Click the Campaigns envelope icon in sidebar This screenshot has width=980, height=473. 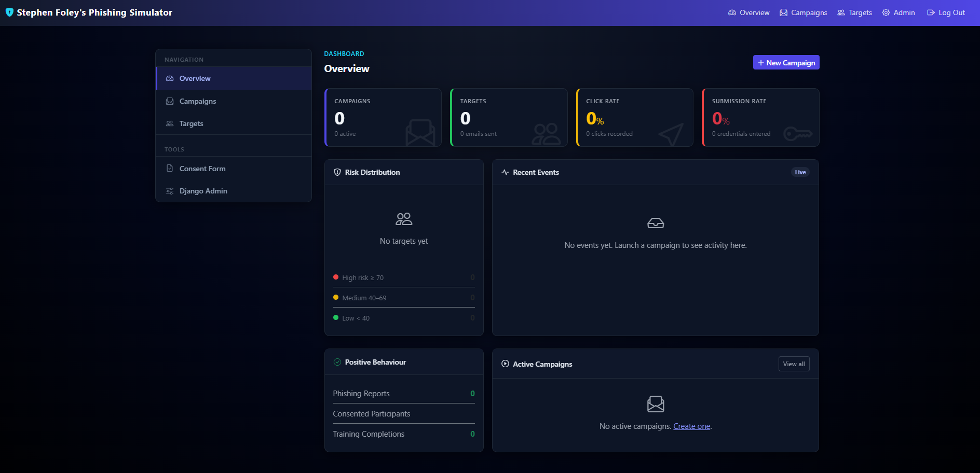(169, 101)
